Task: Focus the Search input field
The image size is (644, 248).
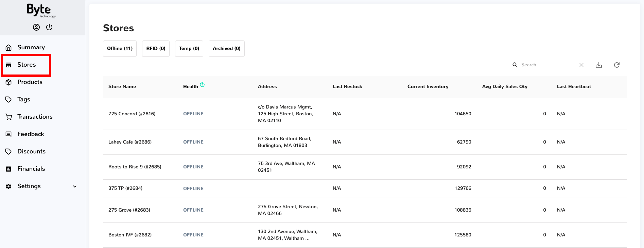Action: 549,65
